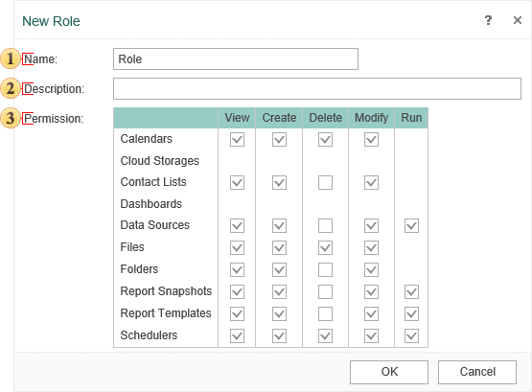Uncheck Delete permission for Calendars
Screen dimensions: 532x392
click(x=325, y=139)
